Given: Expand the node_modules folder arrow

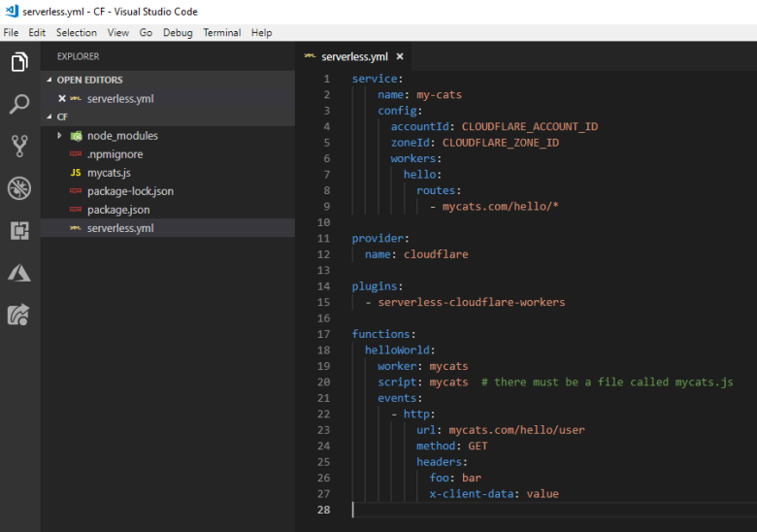Looking at the screenshot, I should pyautogui.click(x=59, y=136).
